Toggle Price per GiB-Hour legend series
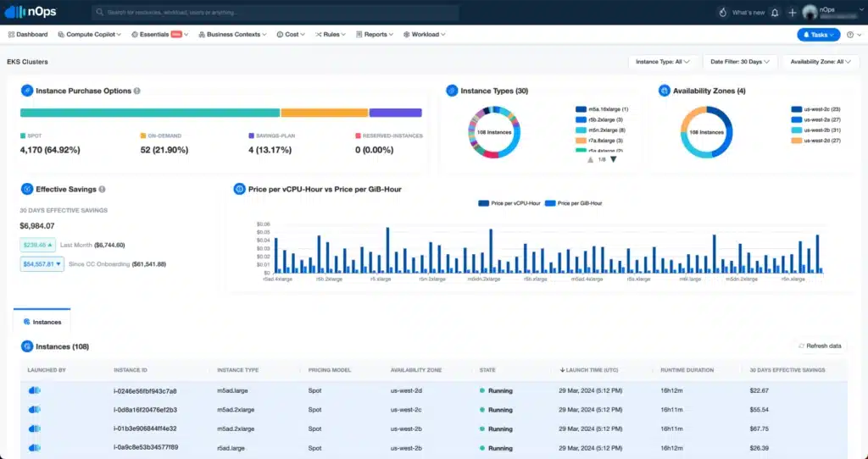The width and height of the screenshot is (868, 459). tap(574, 203)
